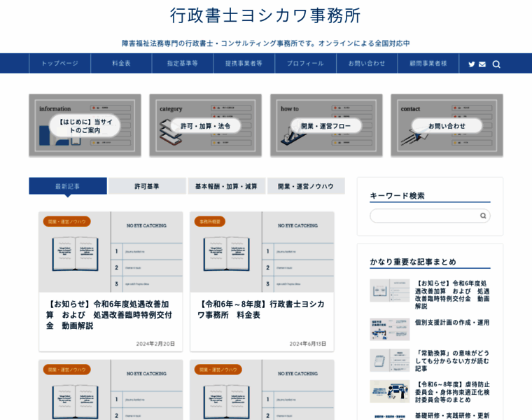This screenshot has width=532, height=420.
Task: Open the トップページ menu item
Action: [59, 63]
